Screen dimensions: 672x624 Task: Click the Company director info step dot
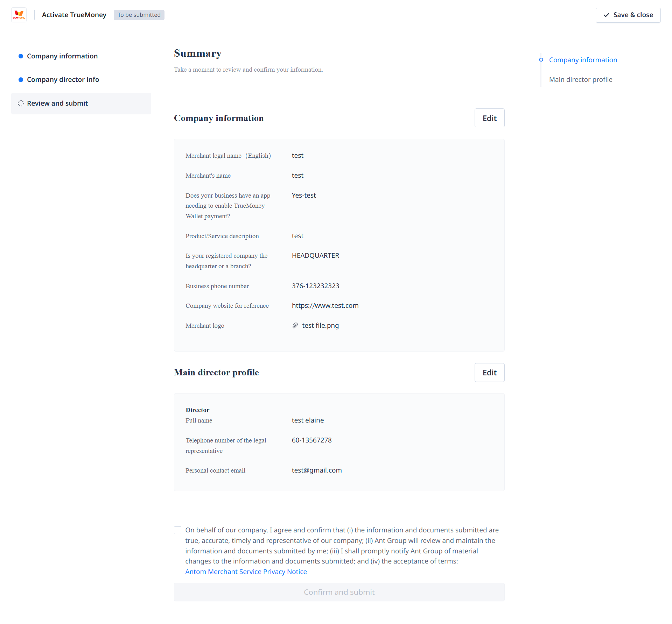(x=21, y=80)
